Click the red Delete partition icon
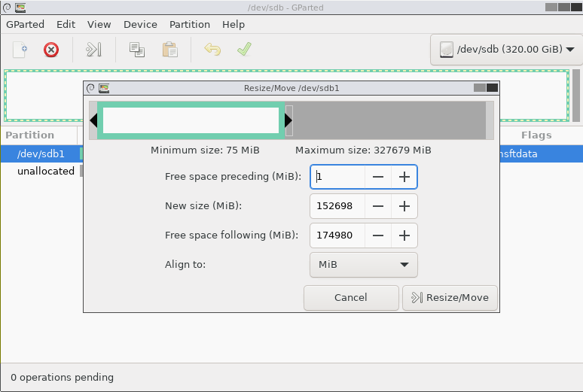 pyautogui.click(x=51, y=50)
